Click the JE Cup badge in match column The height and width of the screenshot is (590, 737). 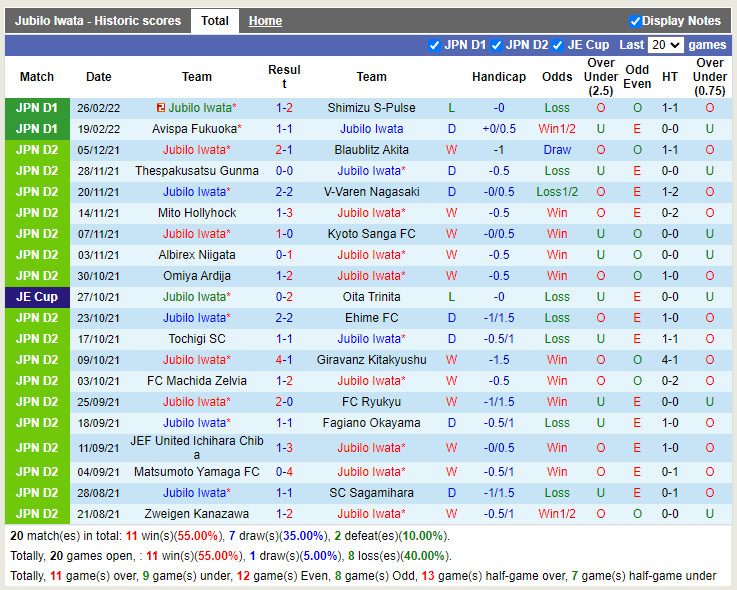point(37,297)
